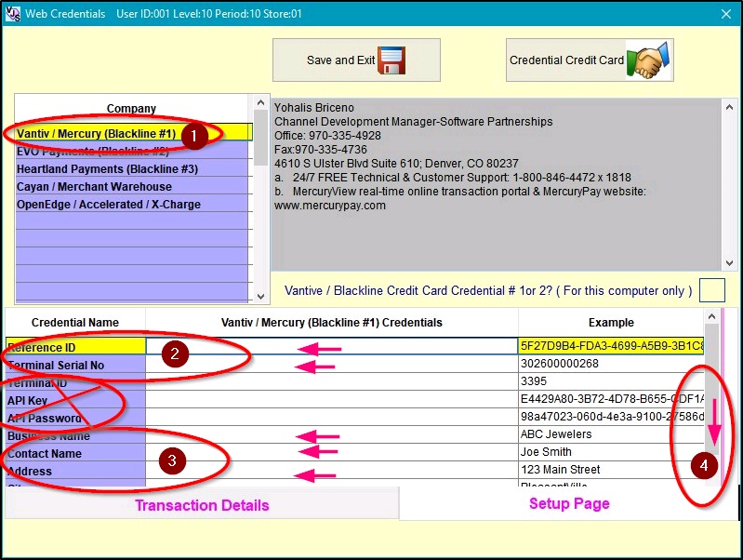Click the company list scrollbar thumb

pyautogui.click(x=260, y=138)
